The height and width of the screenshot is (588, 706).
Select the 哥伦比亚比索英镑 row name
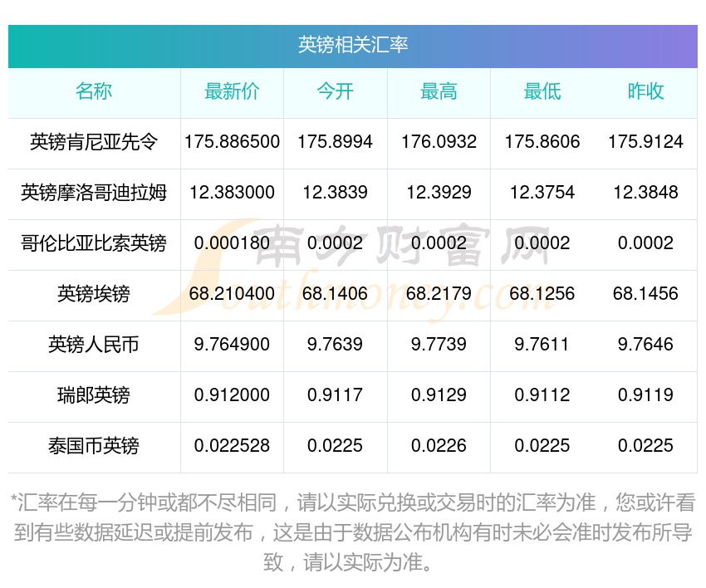coord(94,243)
